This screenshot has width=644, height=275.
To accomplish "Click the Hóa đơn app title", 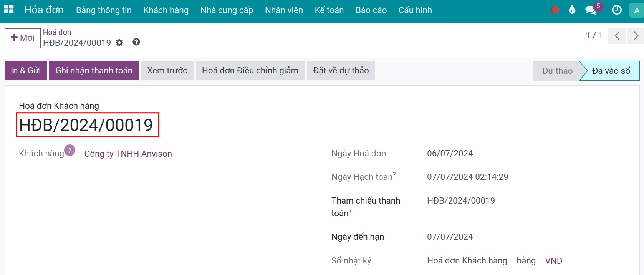I will point(44,10).
